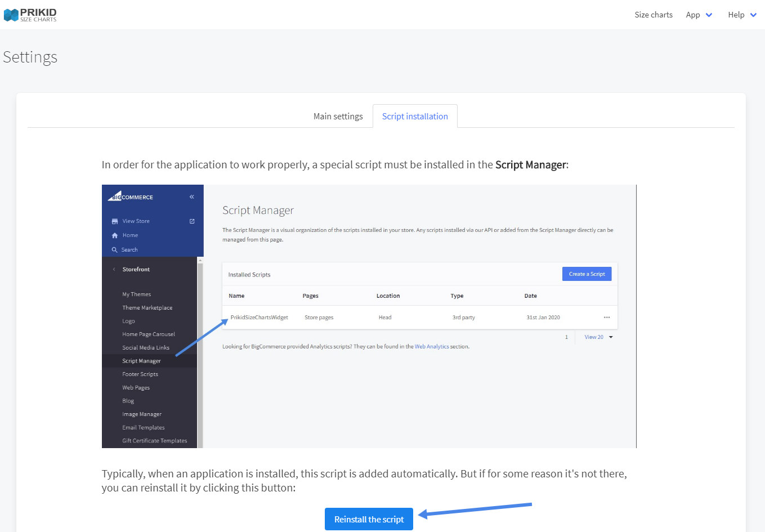Click the Web Pages entry in the screenshot

136,388
